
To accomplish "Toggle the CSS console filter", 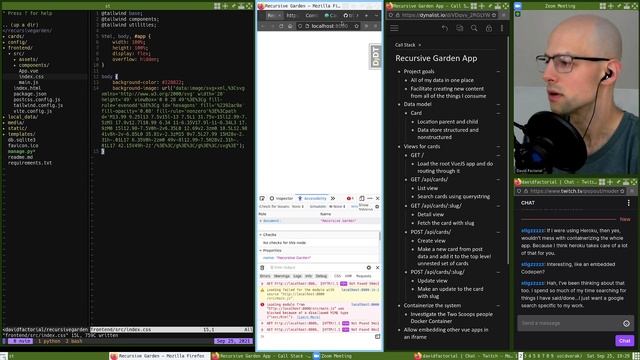I will coord(338,276).
